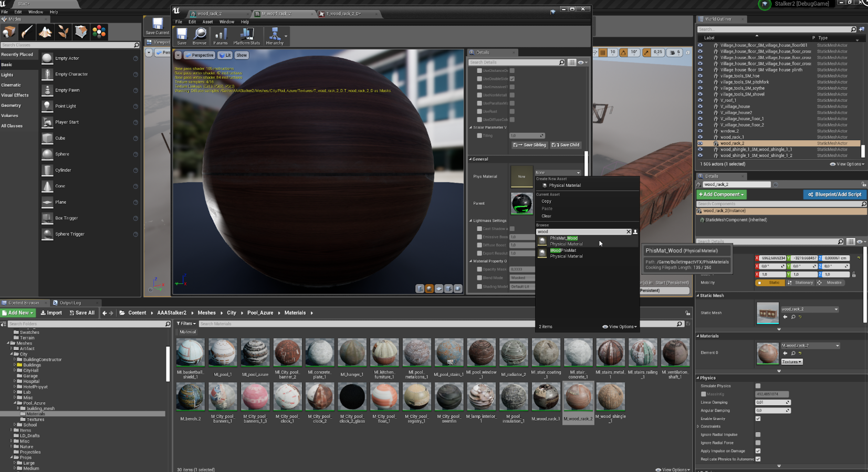Toggle Apply Impulse on Damage checkbox
This screenshot has width=868, height=472.
[758, 450]
